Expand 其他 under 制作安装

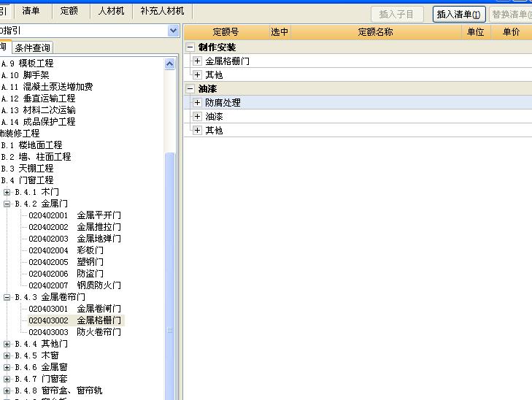coord(197,75)
